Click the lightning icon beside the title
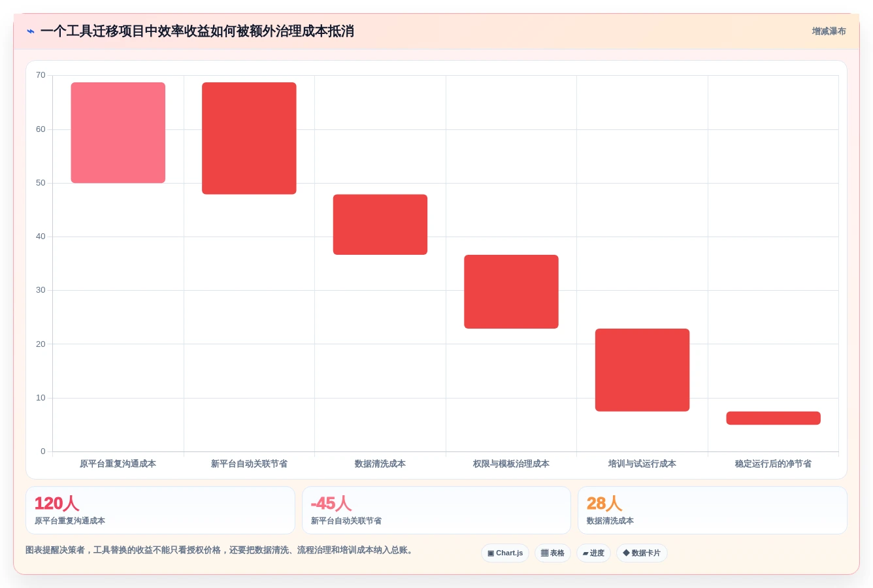This screenshot has width=873, height=588. coord(30,31)
